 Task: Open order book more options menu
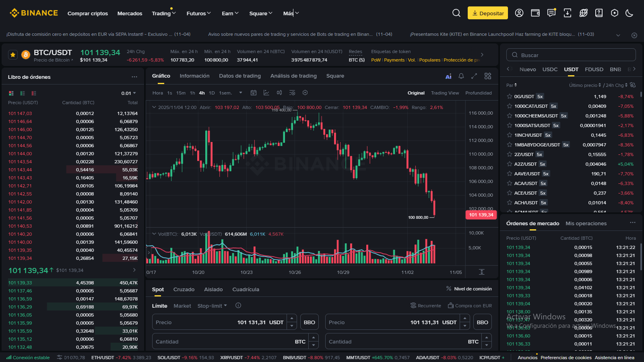pos(134,77)
